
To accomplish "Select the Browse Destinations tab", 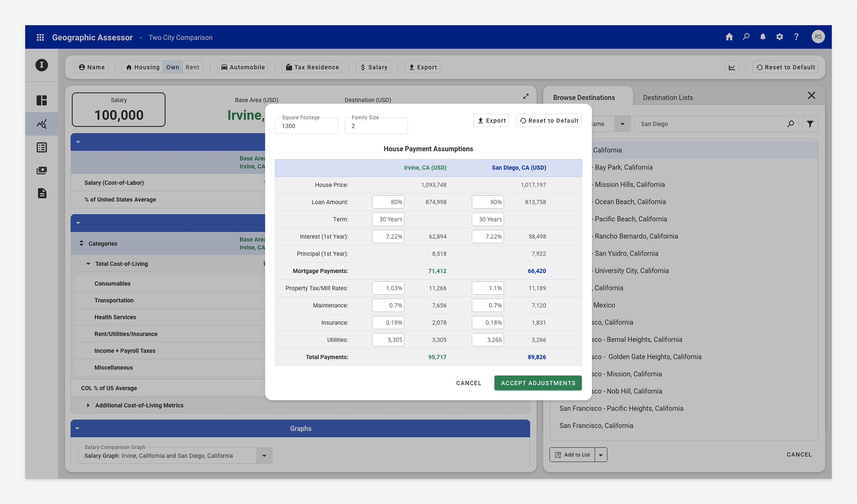I will (584, 97).
